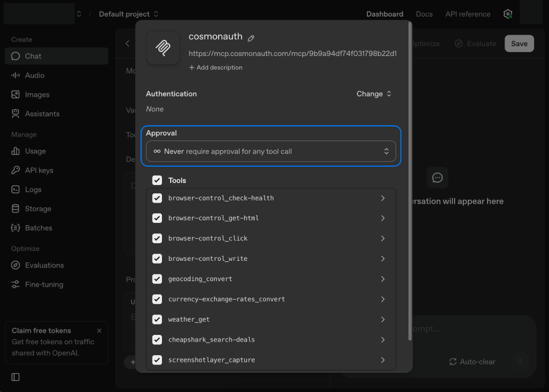549x392 pixels.
Task: Uncheck cheapshark_search-deals tool
Action: tap(157, 340)
